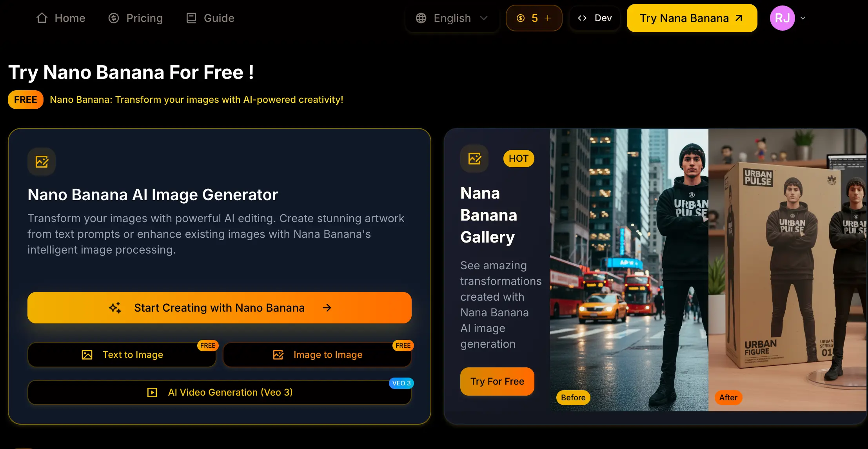Open the English language dropdown
This screenshot has height=449, width=868.
click(x=452, y=18)
